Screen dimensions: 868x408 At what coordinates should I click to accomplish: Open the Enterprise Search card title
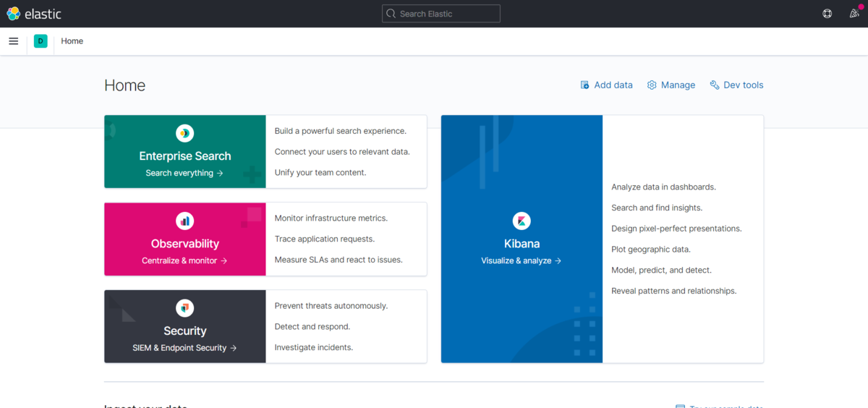[x=185, y=156]
